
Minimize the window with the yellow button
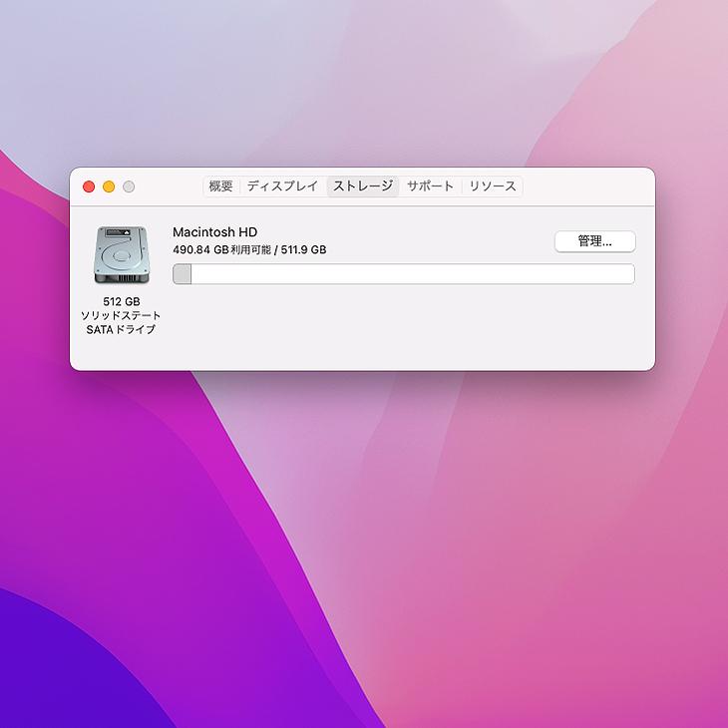click(109, 186)
